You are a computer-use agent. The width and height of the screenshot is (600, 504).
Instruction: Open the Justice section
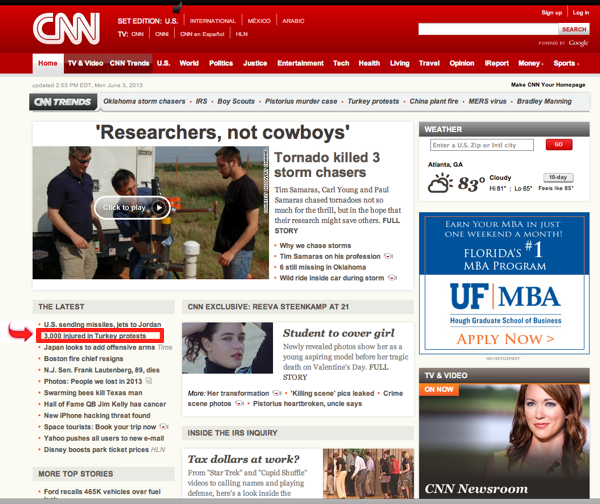pyautogui.click(x=255, y=63)
